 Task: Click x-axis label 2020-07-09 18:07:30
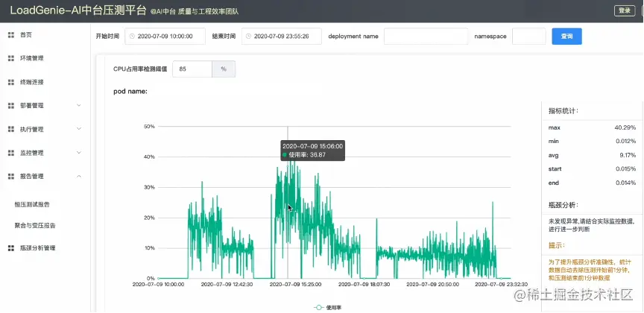(x=364, y=284)
